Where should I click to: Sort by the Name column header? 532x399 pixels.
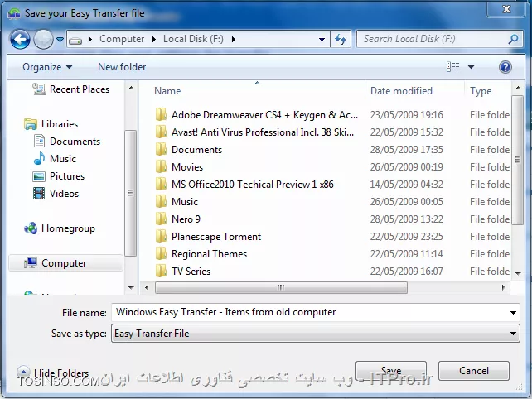tap(167, 91)
